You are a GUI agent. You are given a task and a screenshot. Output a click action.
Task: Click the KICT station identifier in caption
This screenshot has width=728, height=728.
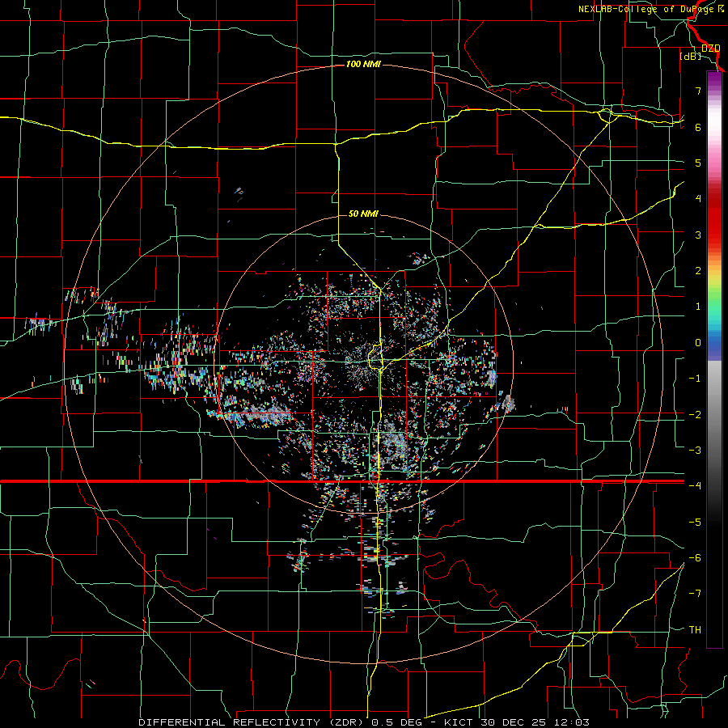click(x=459, y=722)
